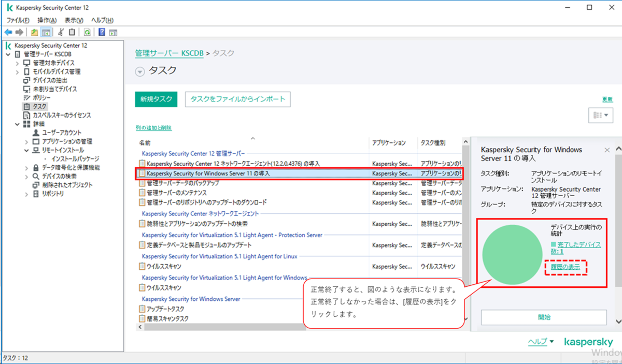Select 未割り当てデバイス in the tree
The width and height of the screenshot is (622, 364).
pos(54,89)
